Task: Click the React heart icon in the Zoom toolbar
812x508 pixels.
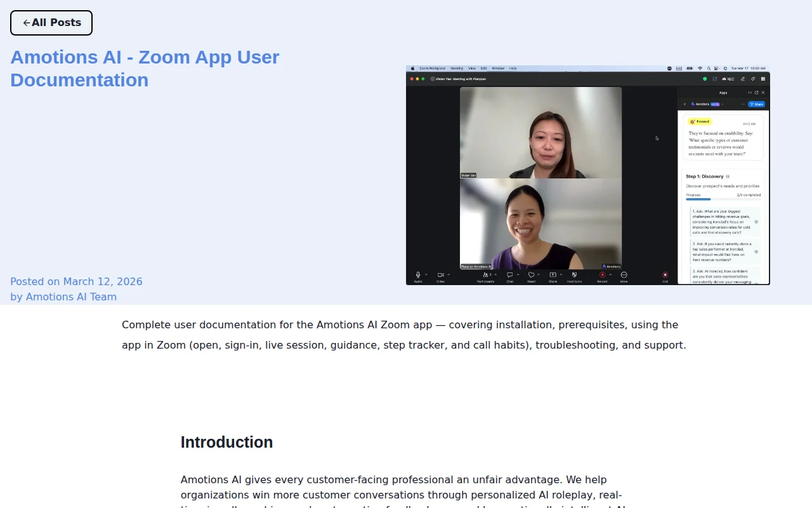Action: click(x=532, y=275)
